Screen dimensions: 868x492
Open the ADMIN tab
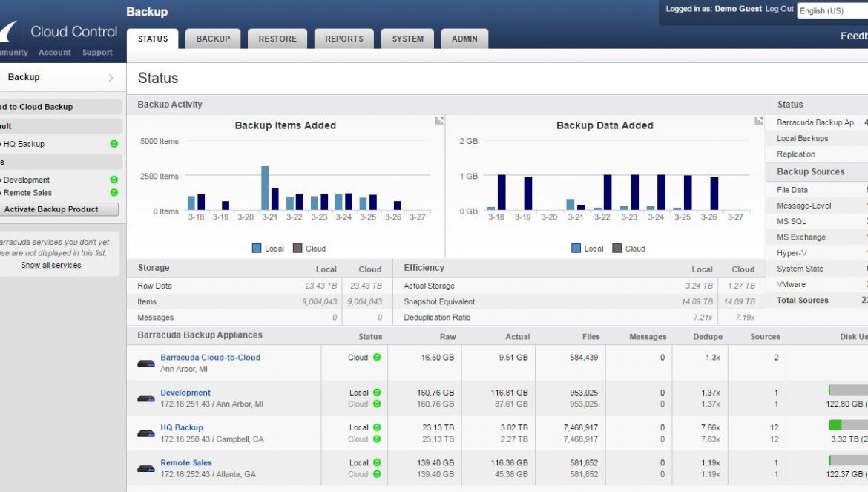[464, 39]
